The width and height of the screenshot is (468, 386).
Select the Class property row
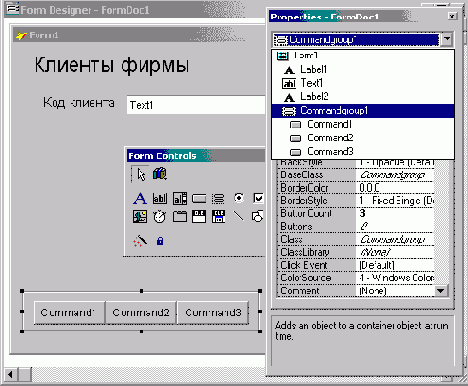(x=356, y=239)
